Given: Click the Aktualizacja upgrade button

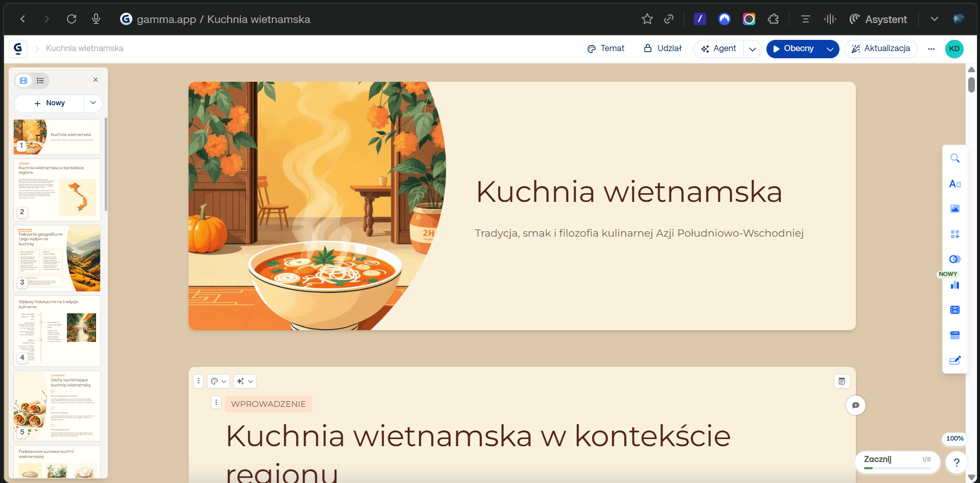Looking at the screenshot, I should pos(881,49).
